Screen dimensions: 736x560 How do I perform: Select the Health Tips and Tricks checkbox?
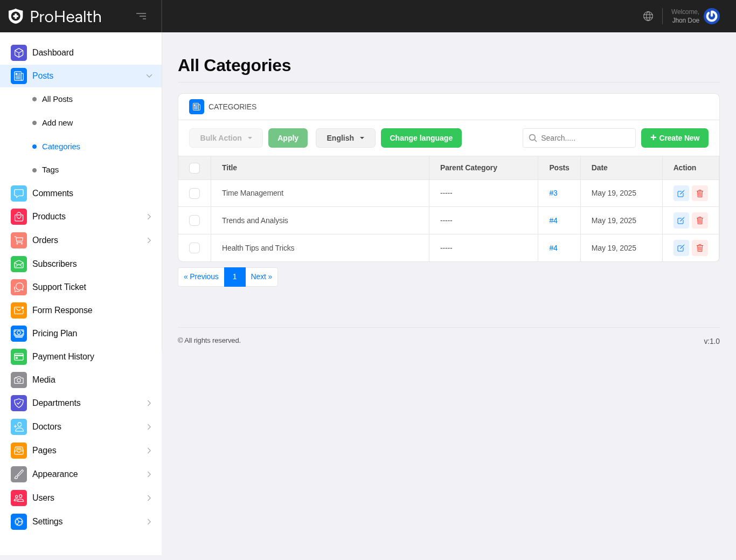195,248
